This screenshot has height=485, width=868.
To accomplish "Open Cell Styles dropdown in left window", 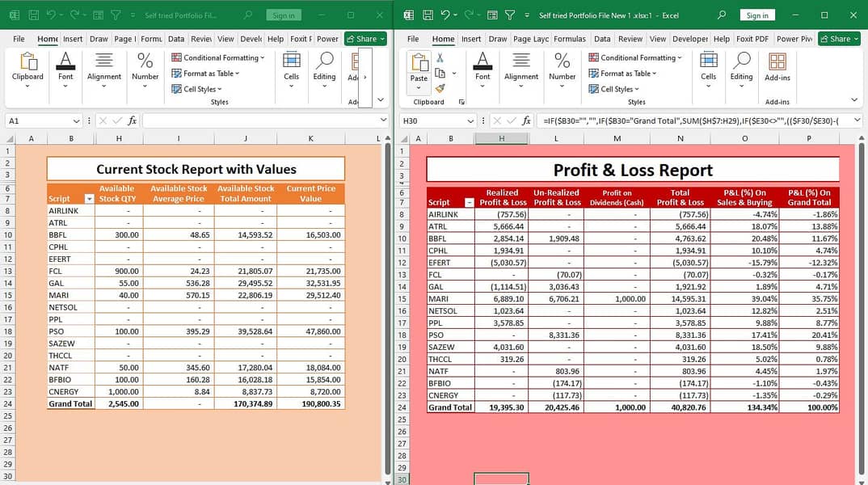I will coord(196,89).
